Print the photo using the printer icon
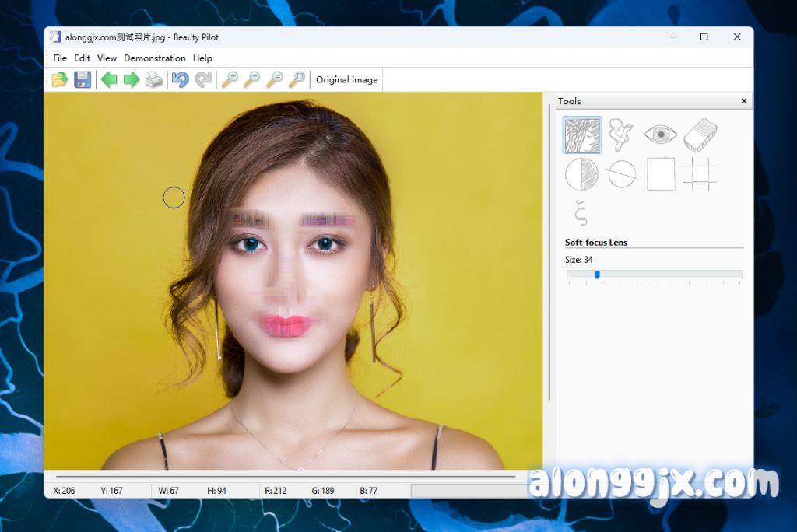Image resolution: width=797 pixels, height=532 pixels. (154, 79)
